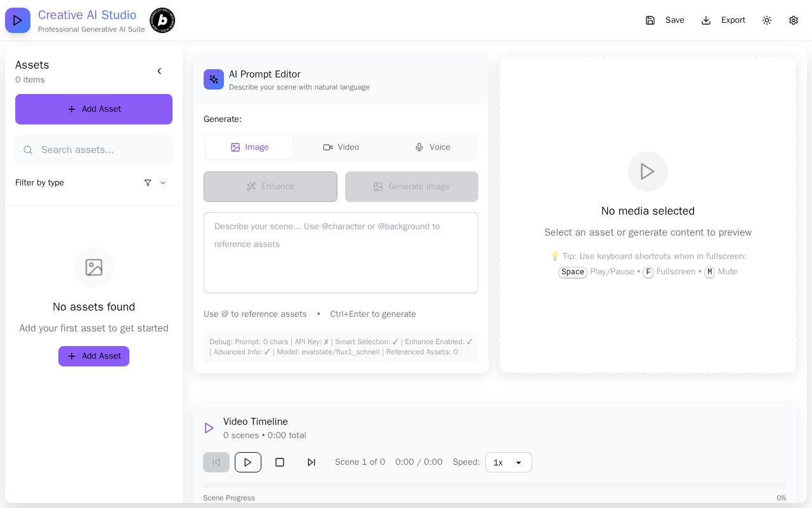Open settings gear icon
The image size is (812, 508).
(x=794, y=20)
